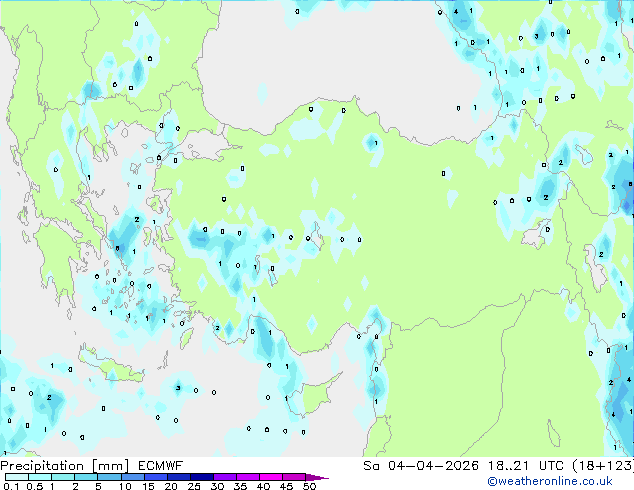634x490 pixels.
Task: Select the 5–10 mm legend color box
Action: click(109, 477)
